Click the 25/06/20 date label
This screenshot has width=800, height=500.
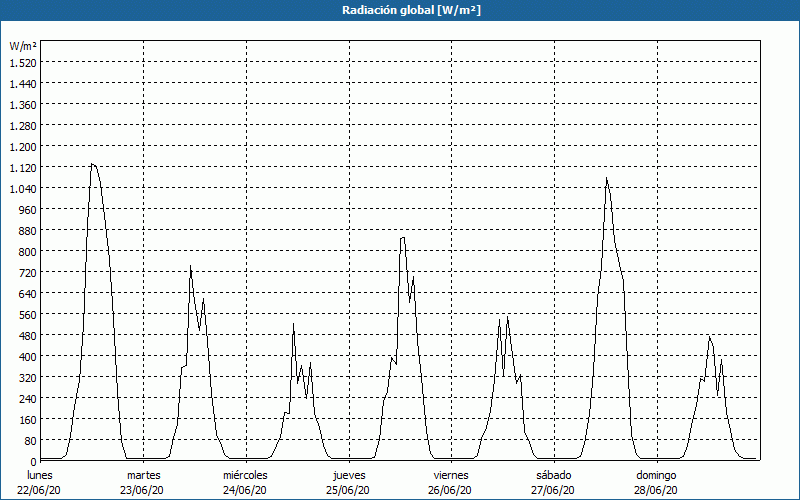point(347,490)
